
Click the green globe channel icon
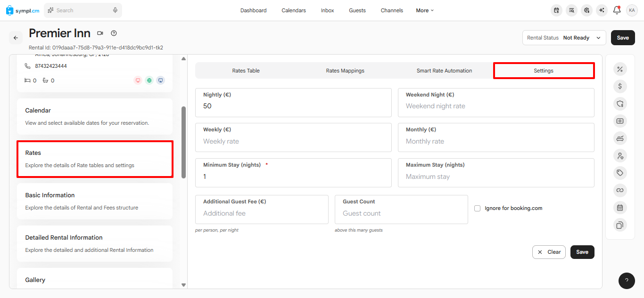(149, 81)
